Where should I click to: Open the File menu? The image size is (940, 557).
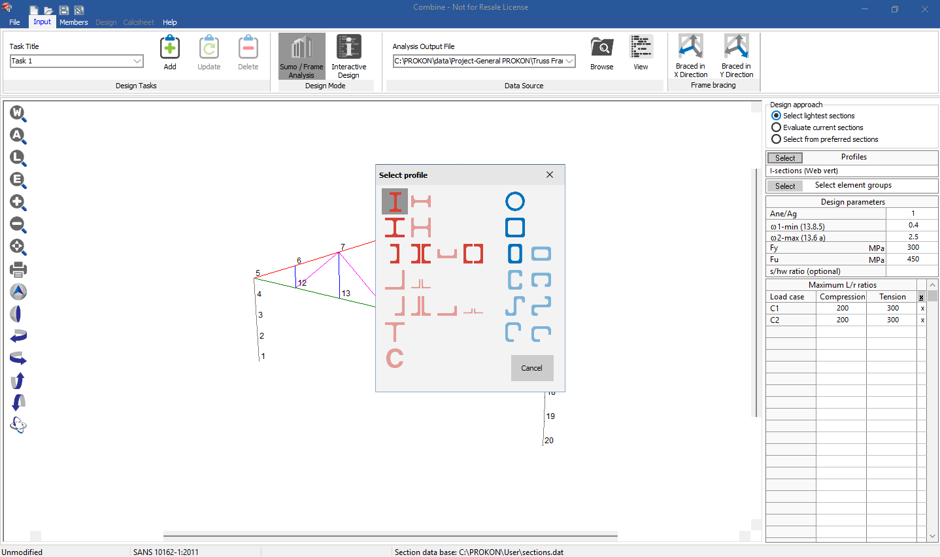pyautogui.click(x=14, y=22)
